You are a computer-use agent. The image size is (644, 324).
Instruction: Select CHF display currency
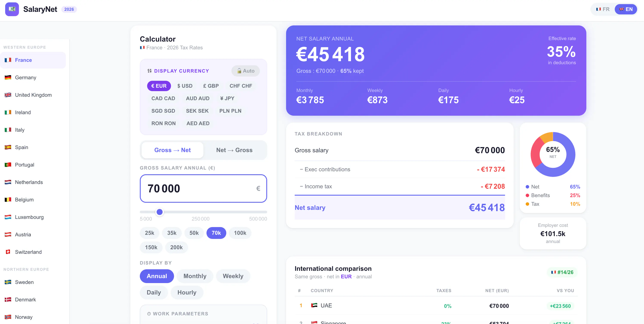click(x=241, y=86)
